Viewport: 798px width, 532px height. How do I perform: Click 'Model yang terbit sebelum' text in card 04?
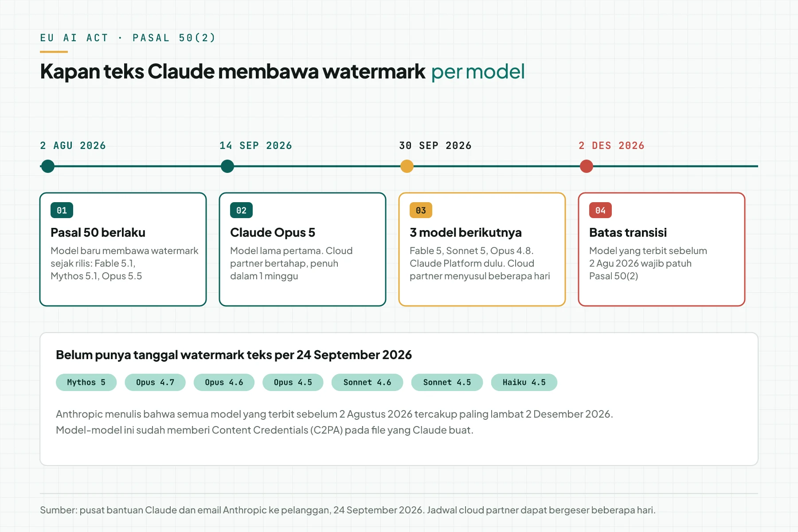point(648,263)
